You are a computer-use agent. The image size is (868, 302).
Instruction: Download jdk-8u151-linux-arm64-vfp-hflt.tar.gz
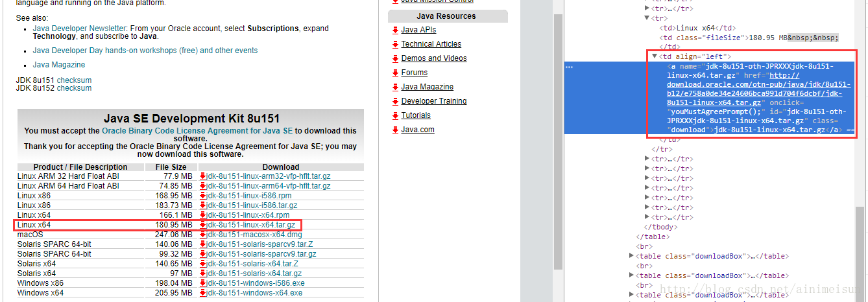(269, 186)
